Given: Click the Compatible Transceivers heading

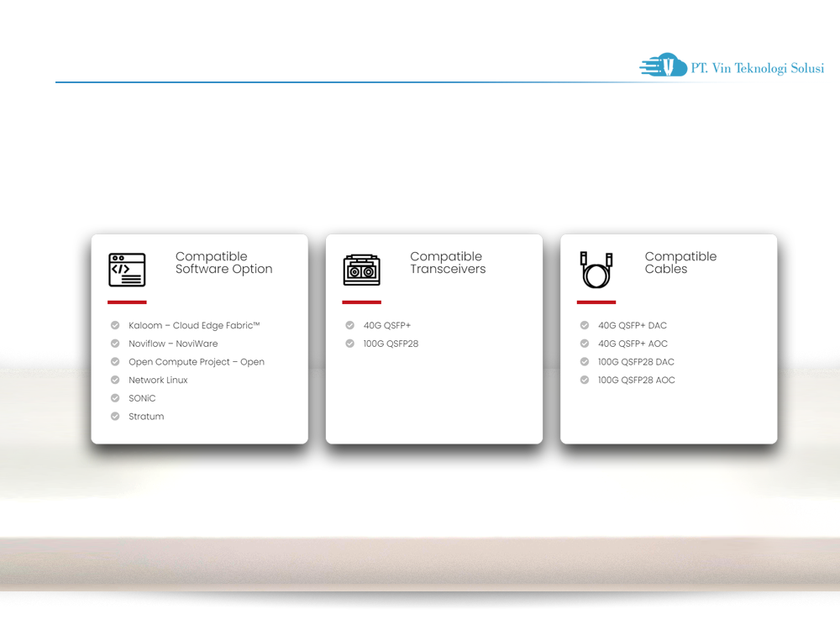Looking at the screenshot, I should tap(448, 263).
